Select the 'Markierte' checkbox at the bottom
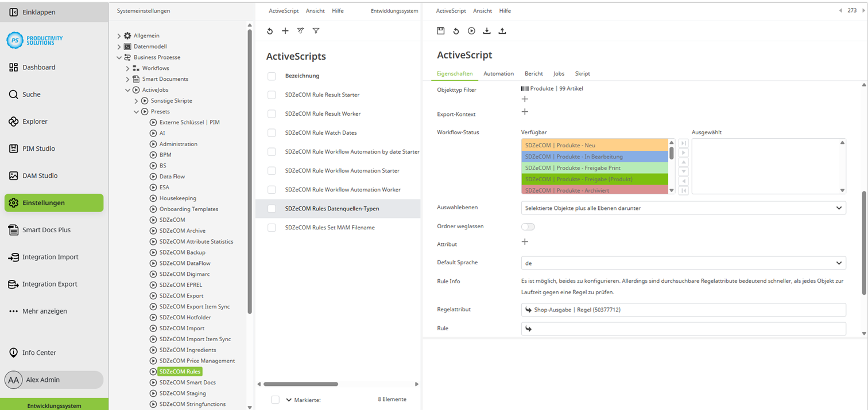 click(275, 400)
